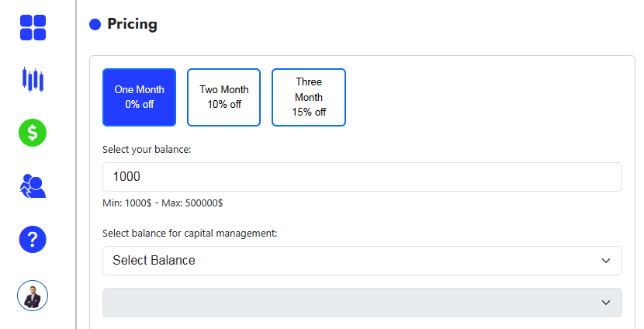Viewport: 644px width, 329px height.
Task: Click the blue dot beside Pricing heading
Action: tap(95, 25)
